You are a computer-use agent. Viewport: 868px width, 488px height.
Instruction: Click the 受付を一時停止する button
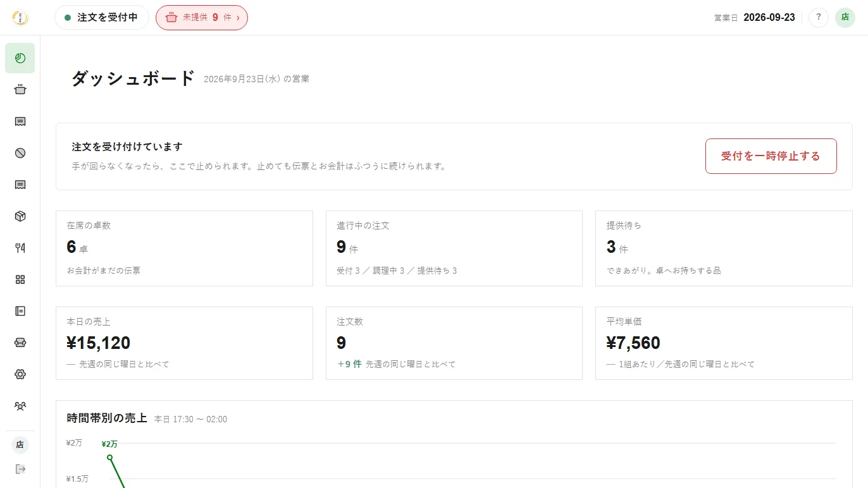771,156
